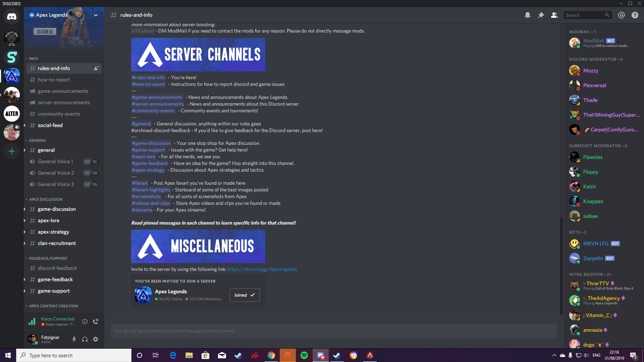This screenshot has height=362, width=644.
Task: Open Apex Legends server dropdown menu
Action: pyautogui.click(x=96, y=15)
